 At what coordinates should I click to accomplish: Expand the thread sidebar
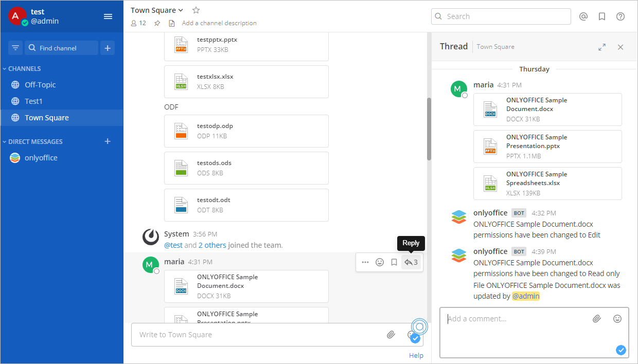pos(602,47)
